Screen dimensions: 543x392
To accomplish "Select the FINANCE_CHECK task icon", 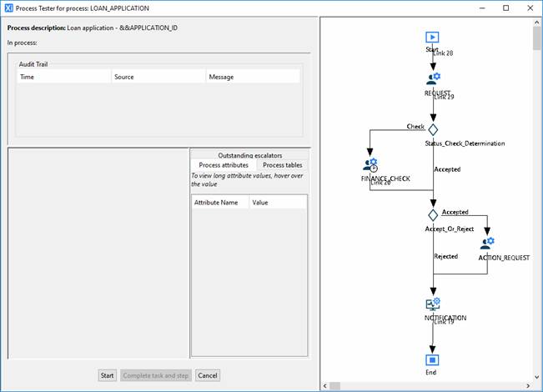I will [x=370, y=165].
